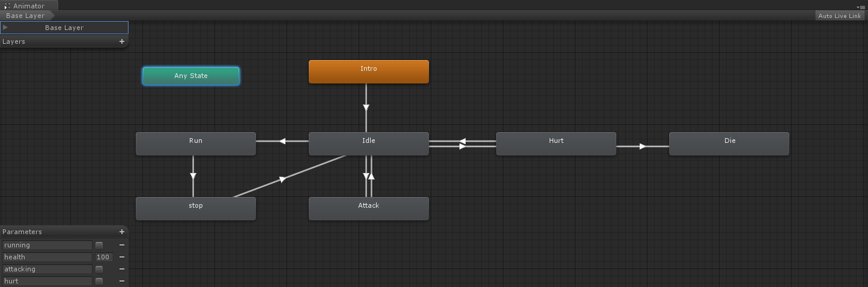
Task: Toggle the Auto Live Link button
Action: (839, 16)
